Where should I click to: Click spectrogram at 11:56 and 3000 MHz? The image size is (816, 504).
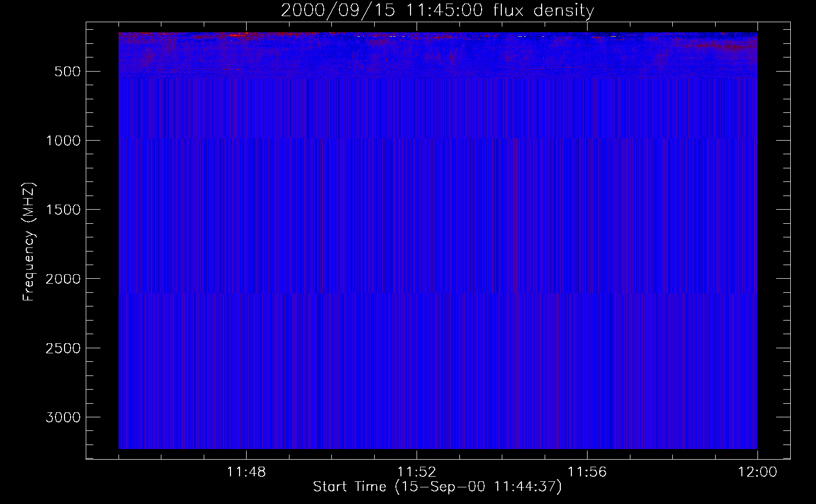click(587, 417)
